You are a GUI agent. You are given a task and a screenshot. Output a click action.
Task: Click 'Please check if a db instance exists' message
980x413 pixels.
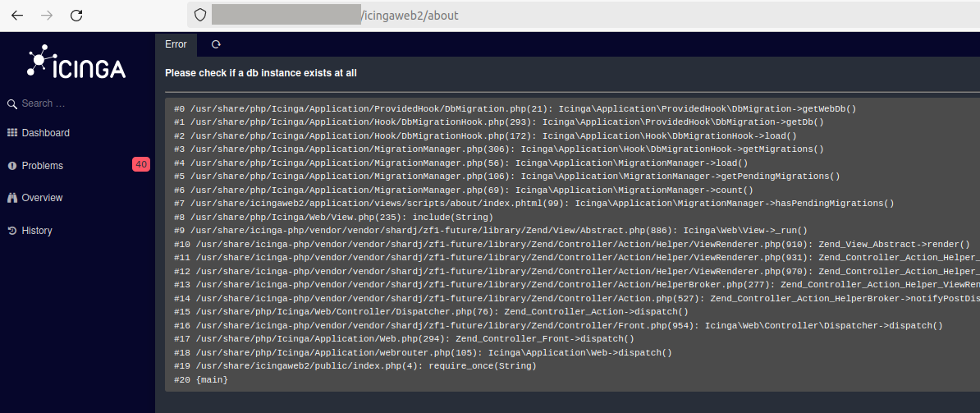coord(261,73)
